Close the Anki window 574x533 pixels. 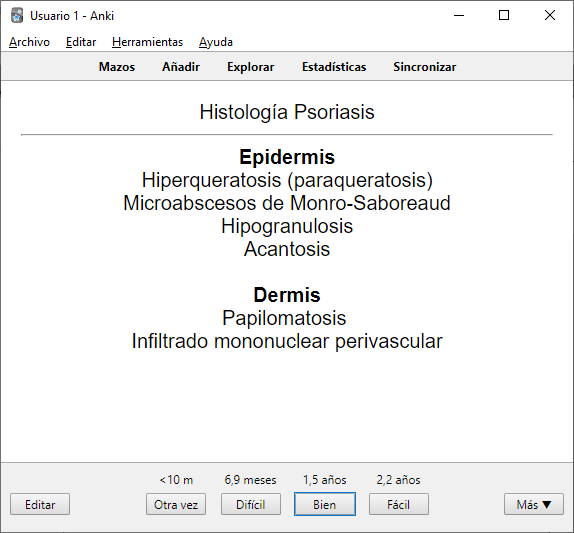[x=550, y=15]
